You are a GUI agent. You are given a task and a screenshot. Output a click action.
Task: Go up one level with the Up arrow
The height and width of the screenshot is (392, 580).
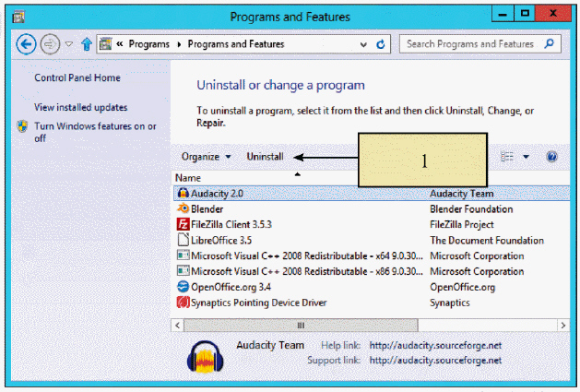click(87, 44)
